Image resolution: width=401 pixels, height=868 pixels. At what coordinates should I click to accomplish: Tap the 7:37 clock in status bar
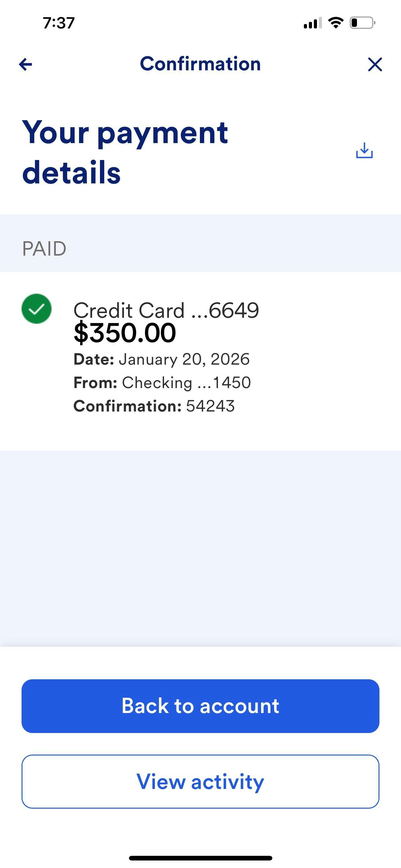(x=59, y=23)
